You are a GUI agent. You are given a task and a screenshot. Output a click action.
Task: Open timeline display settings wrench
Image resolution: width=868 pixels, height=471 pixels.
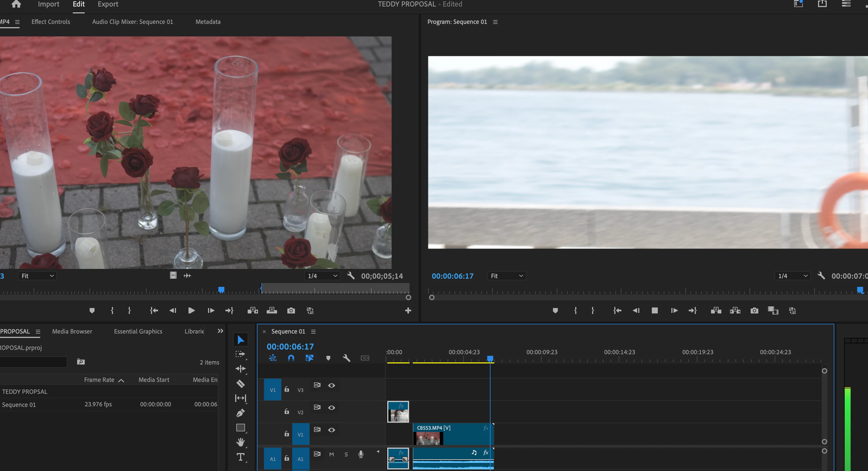[x=346, y=358]
